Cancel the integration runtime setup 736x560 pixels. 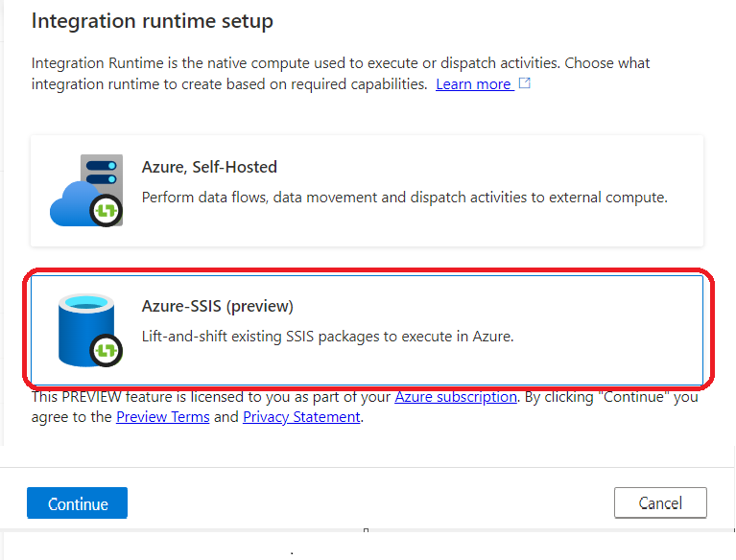pyautogui.click(x=660, y=502)
